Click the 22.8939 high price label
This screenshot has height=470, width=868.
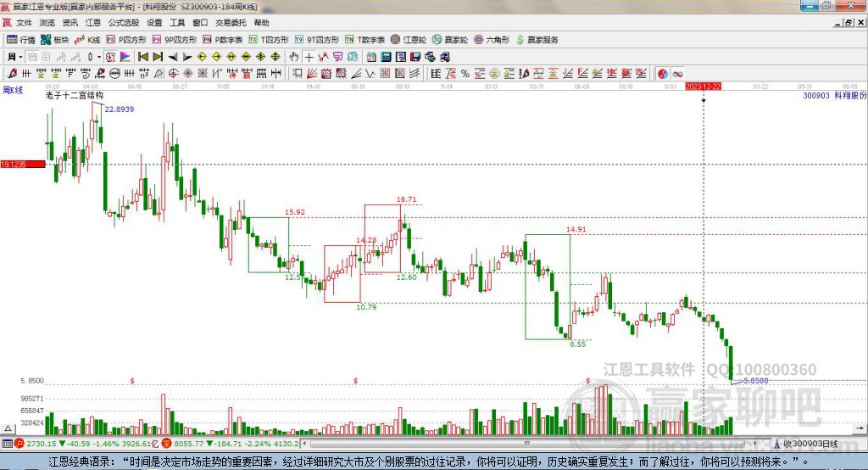(x=119, y=109)
